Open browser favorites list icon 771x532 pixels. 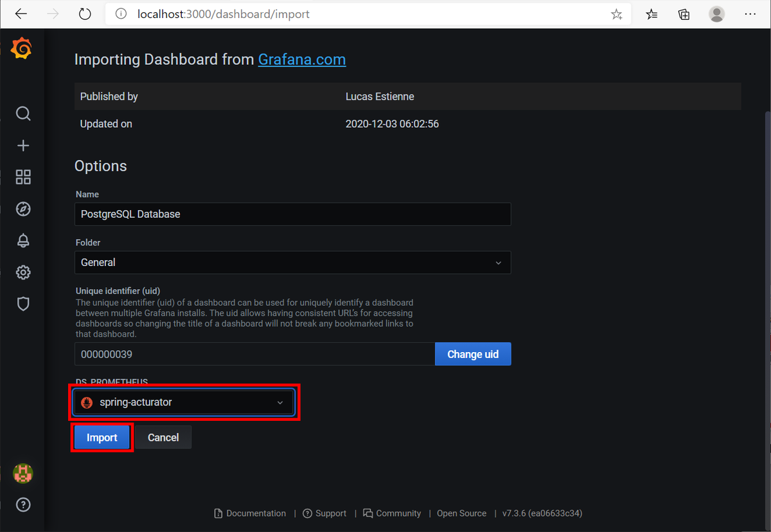point(651,14)
